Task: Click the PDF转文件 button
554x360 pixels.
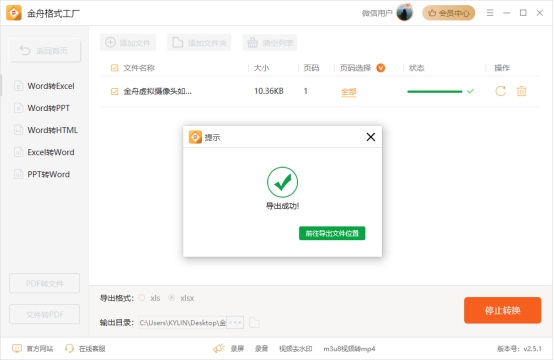Action: pyautogui.click(x=45, y=283)
